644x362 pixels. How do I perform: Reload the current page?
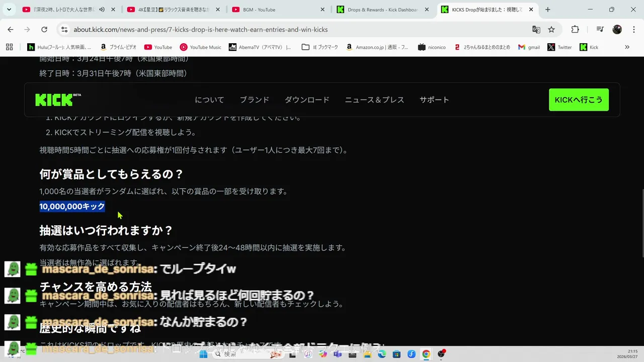pyautogui.click(x=44, y=30)
